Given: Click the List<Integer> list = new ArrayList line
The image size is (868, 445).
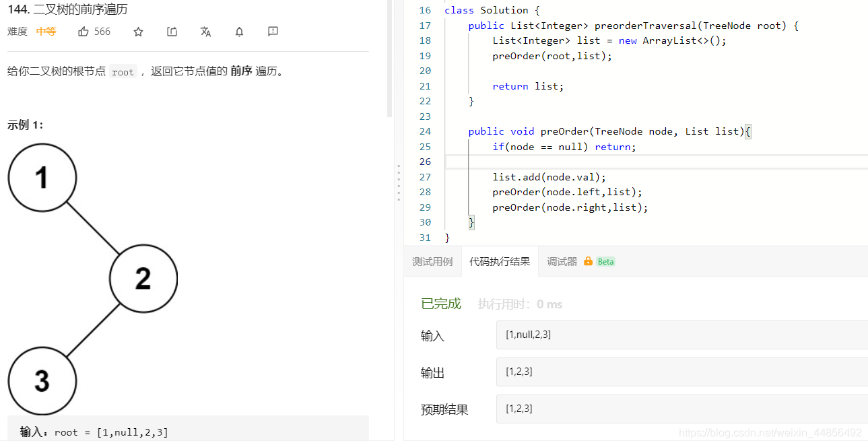Looking at the screenshot, I should 609,40.
